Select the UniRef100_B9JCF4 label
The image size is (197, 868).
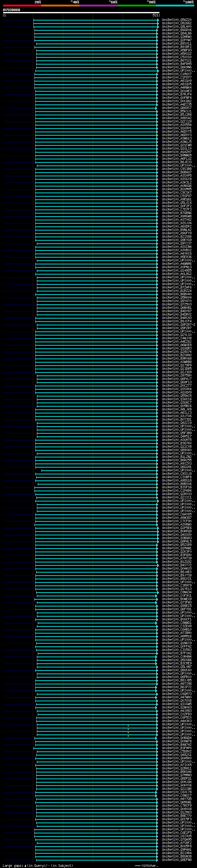coord(177,321)
